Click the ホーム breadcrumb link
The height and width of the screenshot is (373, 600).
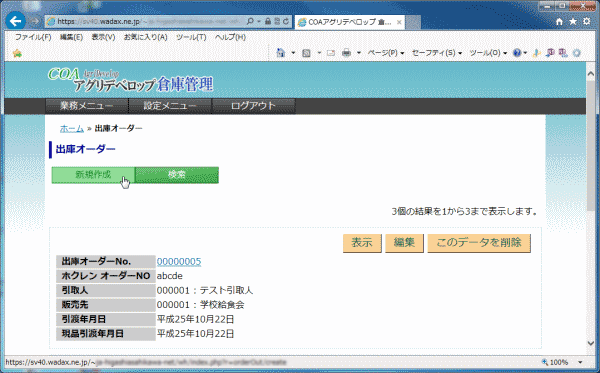[72, 129]
